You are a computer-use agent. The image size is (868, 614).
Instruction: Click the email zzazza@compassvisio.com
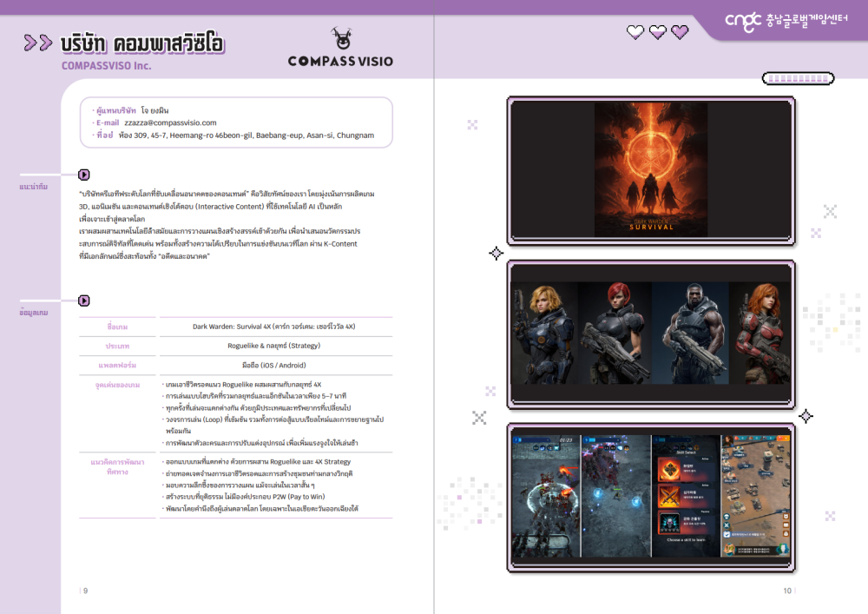(170, 123)
